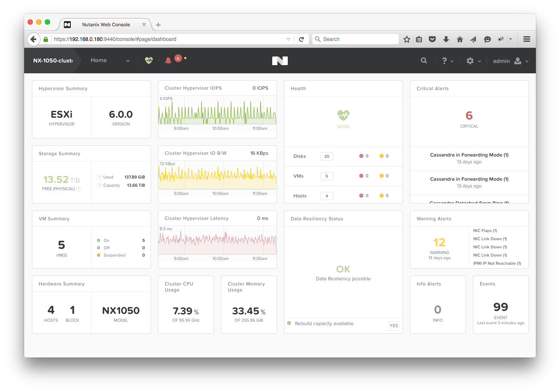Click the Disks count box showing 20
This screenshot has height=392, width=560.
[327, 156]
